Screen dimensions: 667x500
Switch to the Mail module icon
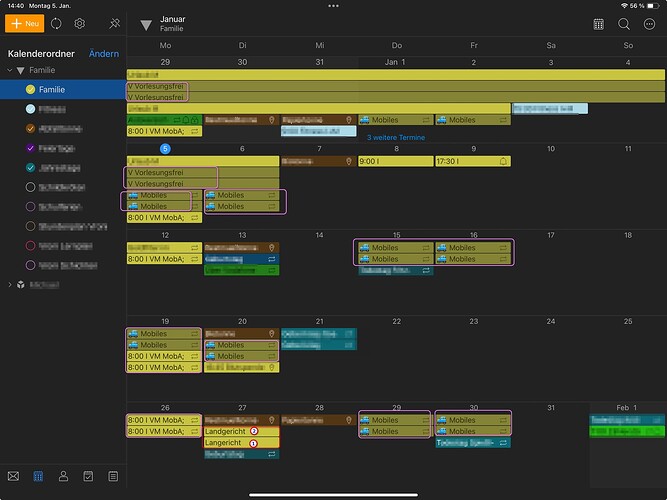tap(13, 476)
